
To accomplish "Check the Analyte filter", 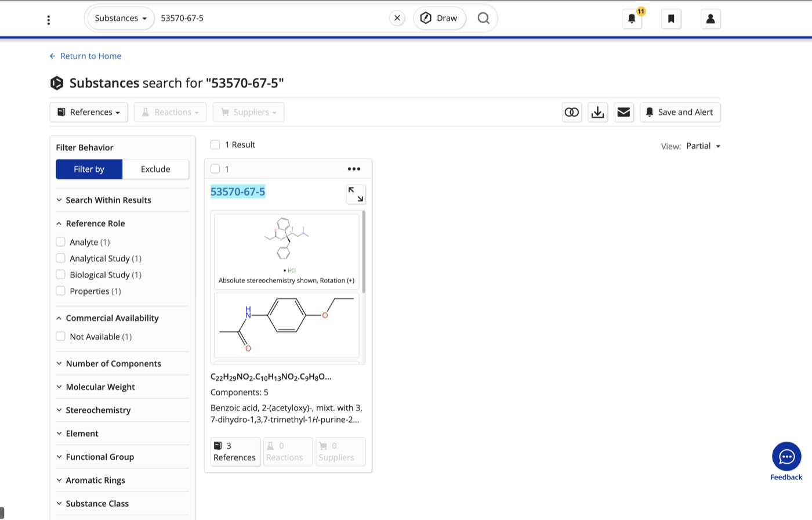I will [x=60, y=241].
